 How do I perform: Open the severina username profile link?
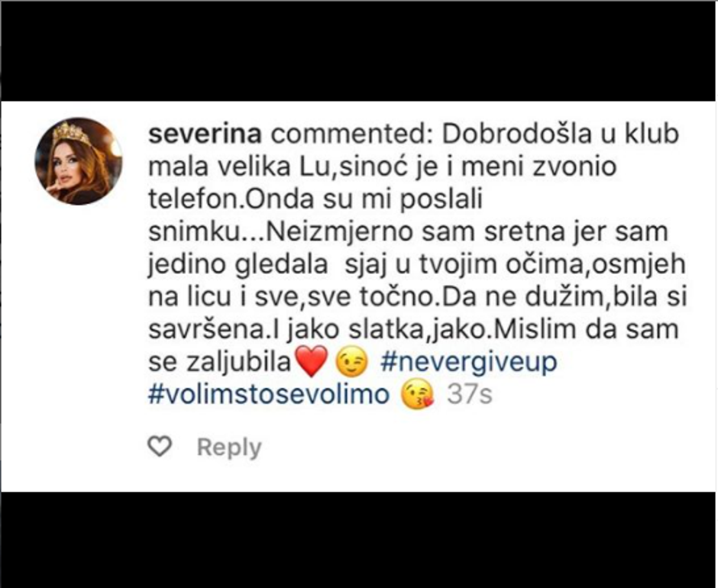point(205,134)
